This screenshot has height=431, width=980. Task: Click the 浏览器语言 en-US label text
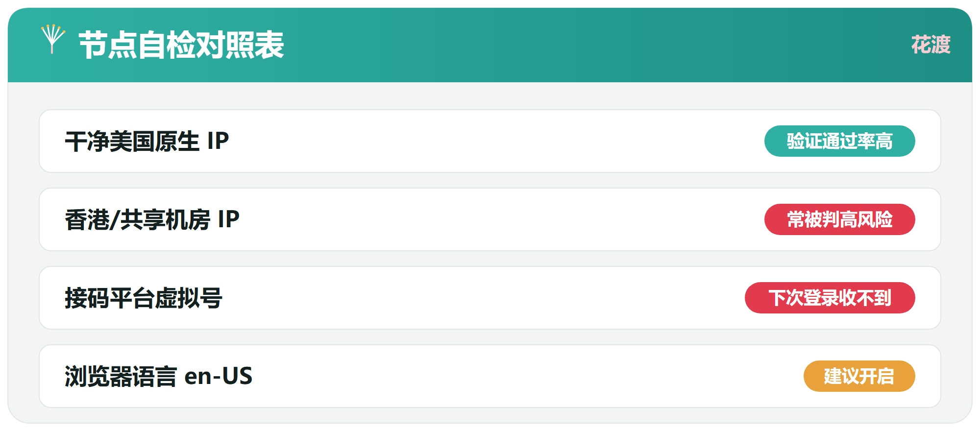tap(158, 376)
